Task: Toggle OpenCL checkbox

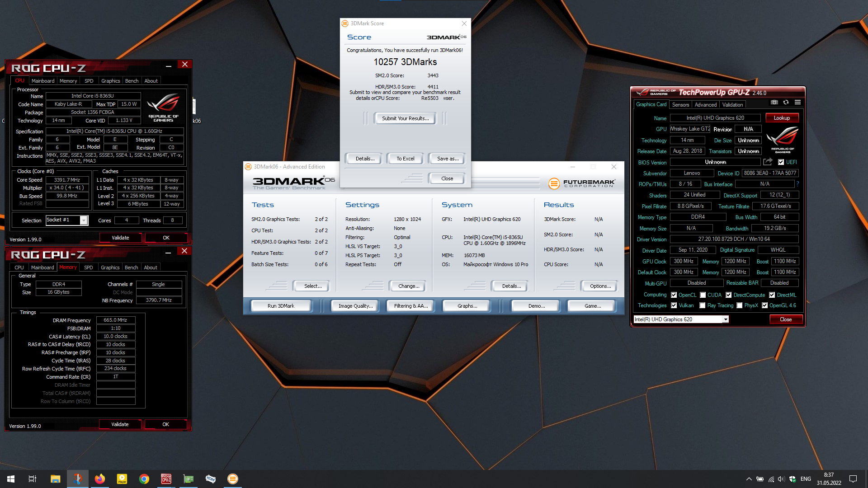Action: click(x=674, y=295)
